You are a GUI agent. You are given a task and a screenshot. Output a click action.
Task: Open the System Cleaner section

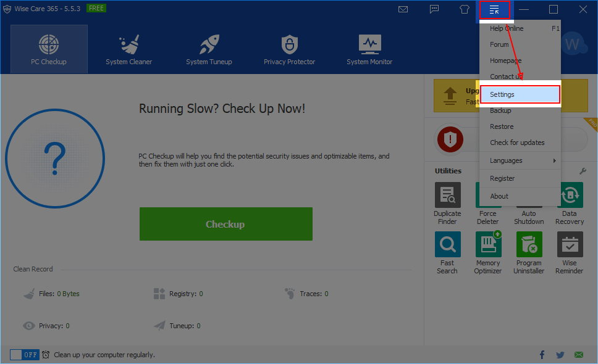coord(128,49)
